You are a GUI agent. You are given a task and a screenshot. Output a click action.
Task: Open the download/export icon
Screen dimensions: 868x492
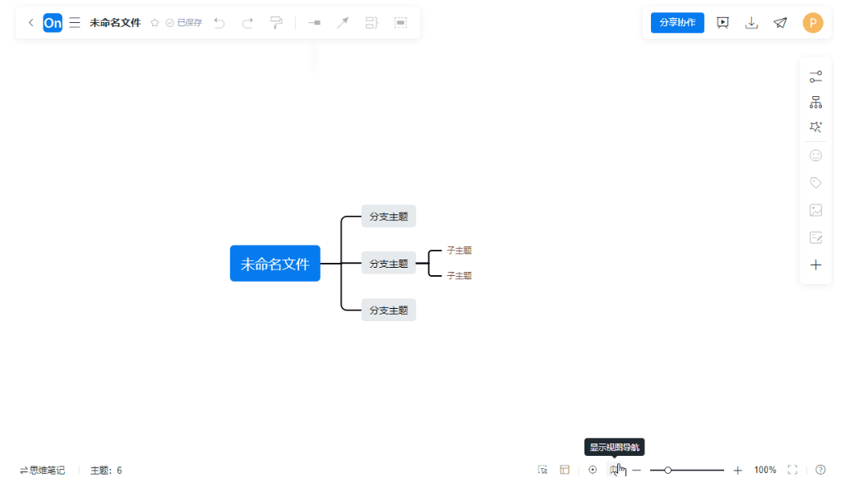point(751,22)
